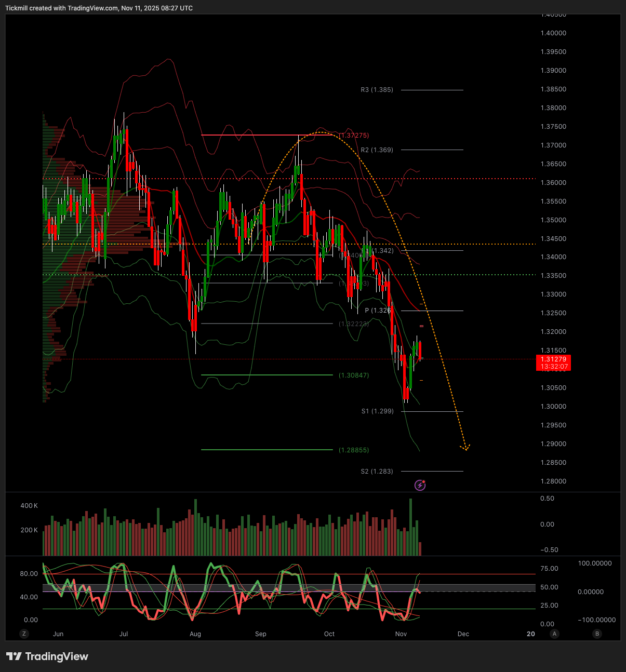Click the Dec label on the time axis

click(x=463, y=634)
